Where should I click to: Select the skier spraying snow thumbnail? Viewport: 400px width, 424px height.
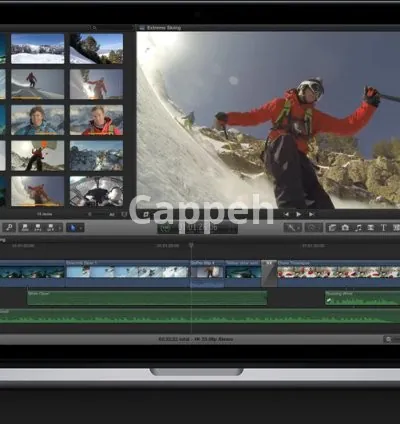click(x=96, y=84)
